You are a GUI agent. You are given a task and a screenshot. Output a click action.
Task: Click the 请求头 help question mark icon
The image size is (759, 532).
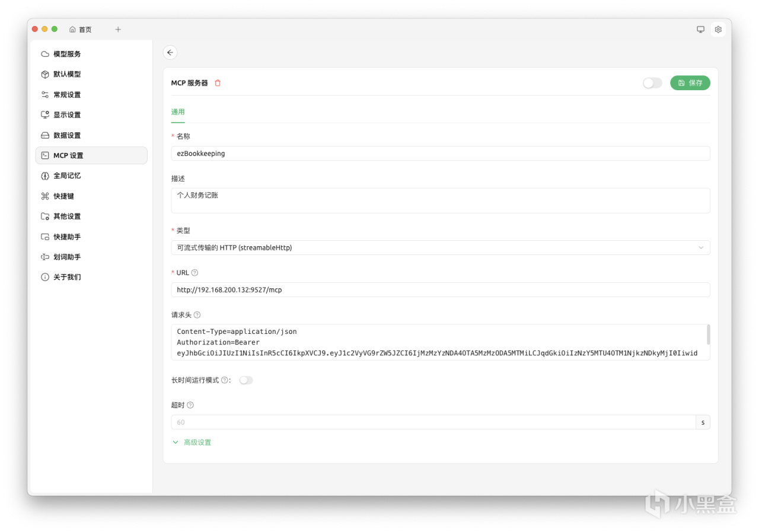click(197, 315)
